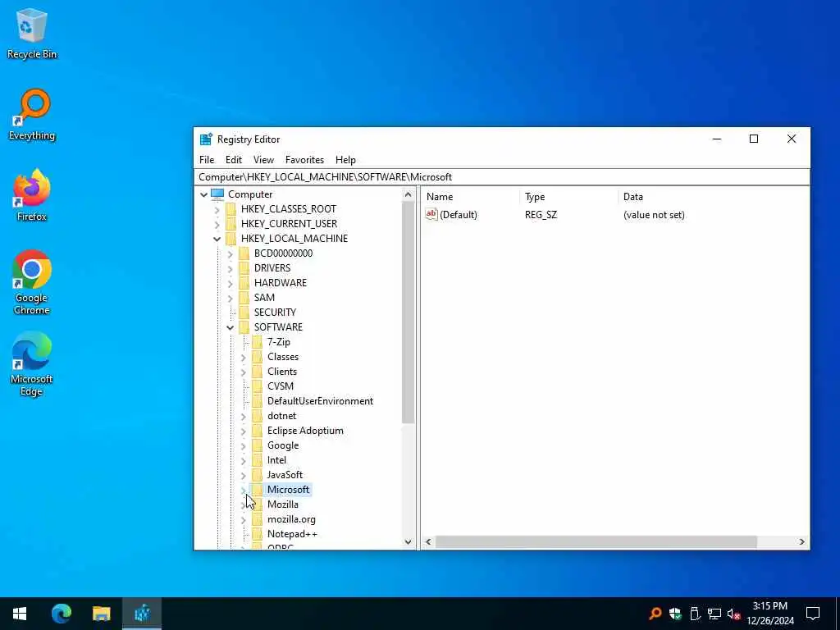Open Edge from the taskbar
Image resolution: width=840 pixels, height=630 pixels.
click(x=61, y=614)
